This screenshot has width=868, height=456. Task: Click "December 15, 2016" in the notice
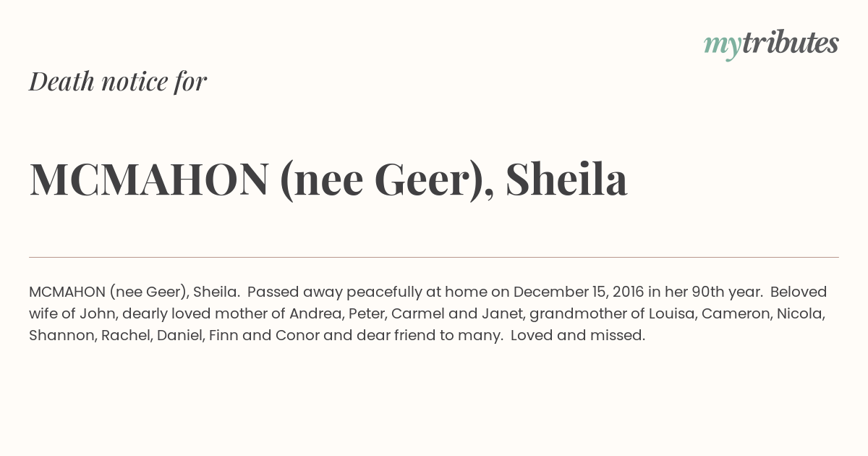tap(579, 292)
